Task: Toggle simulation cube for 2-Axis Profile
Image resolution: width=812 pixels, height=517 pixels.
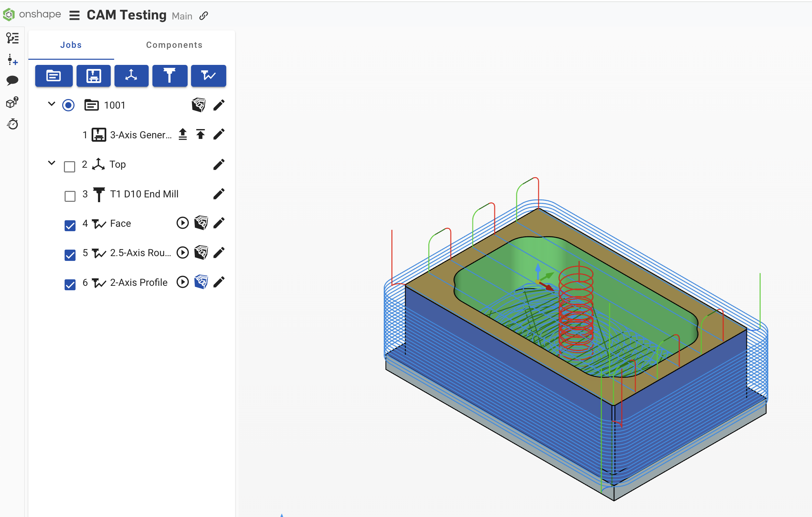Action: 201,282
